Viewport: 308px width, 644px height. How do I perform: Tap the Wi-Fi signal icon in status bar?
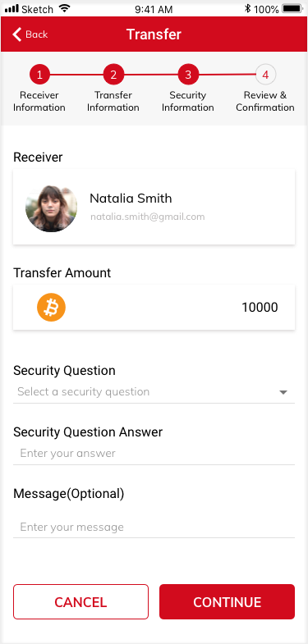65,8
